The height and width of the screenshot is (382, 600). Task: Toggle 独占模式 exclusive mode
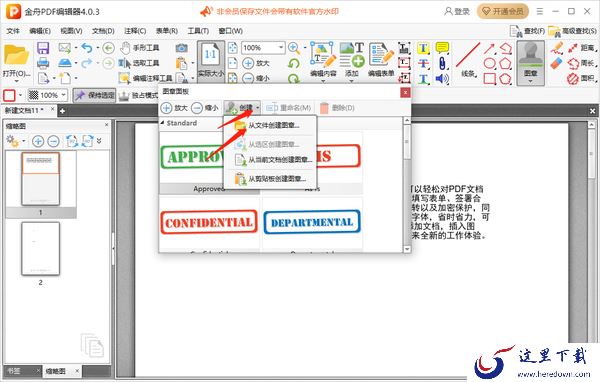tap(139, 95)
